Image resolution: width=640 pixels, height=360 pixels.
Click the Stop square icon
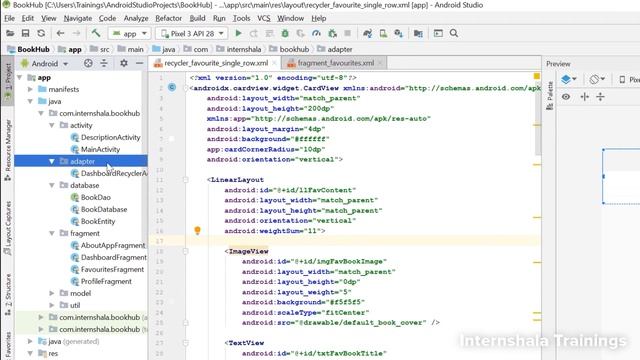point(348,33)
